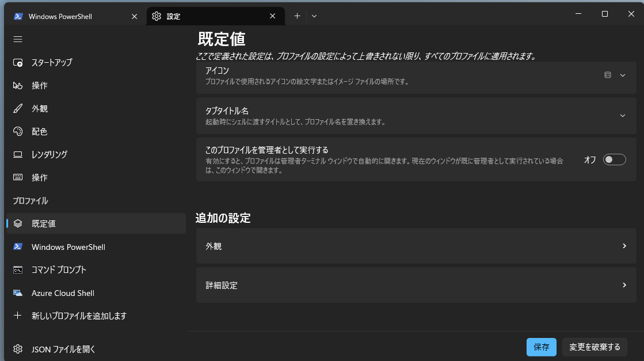
Task: Open the 外観 additional settings expander
Action: click(x=624, y=246)
